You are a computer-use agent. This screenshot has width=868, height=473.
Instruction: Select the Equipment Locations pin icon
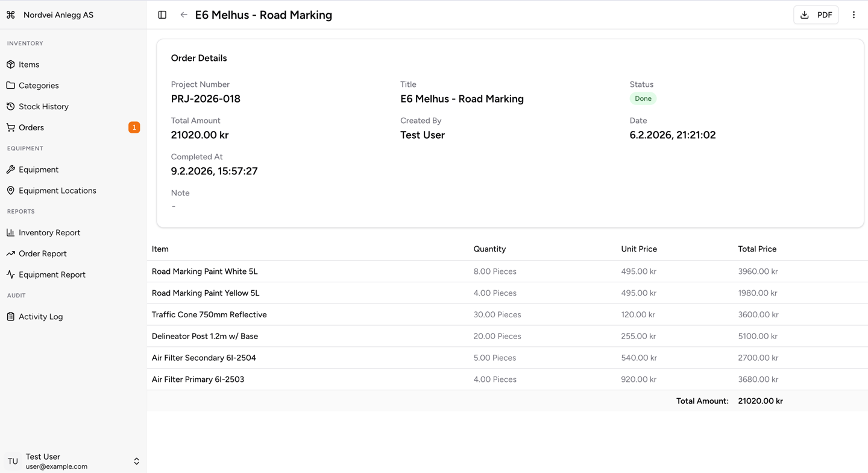10,190
